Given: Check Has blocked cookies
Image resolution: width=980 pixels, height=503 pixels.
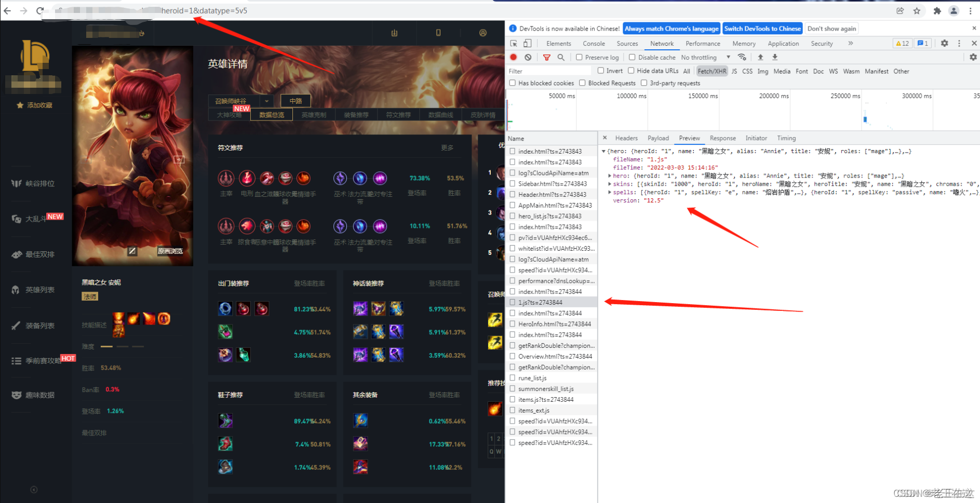Looking at the screenshot, I should 513,83.
